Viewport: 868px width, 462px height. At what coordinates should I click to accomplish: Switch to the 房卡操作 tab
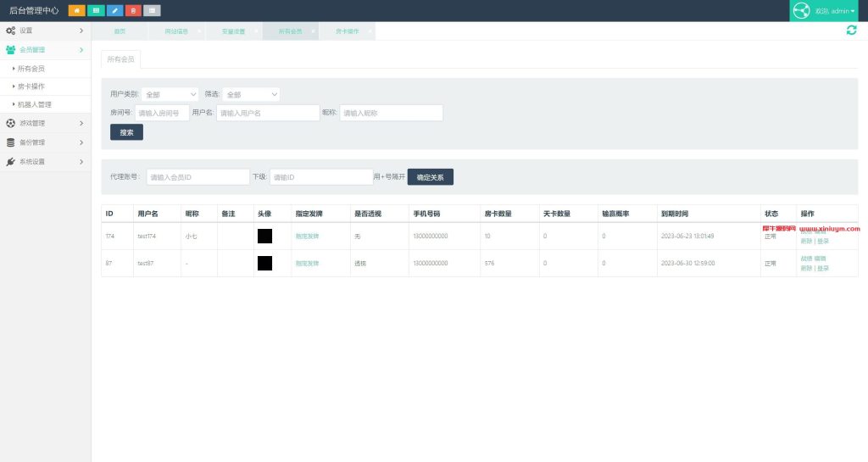(347, 31)
